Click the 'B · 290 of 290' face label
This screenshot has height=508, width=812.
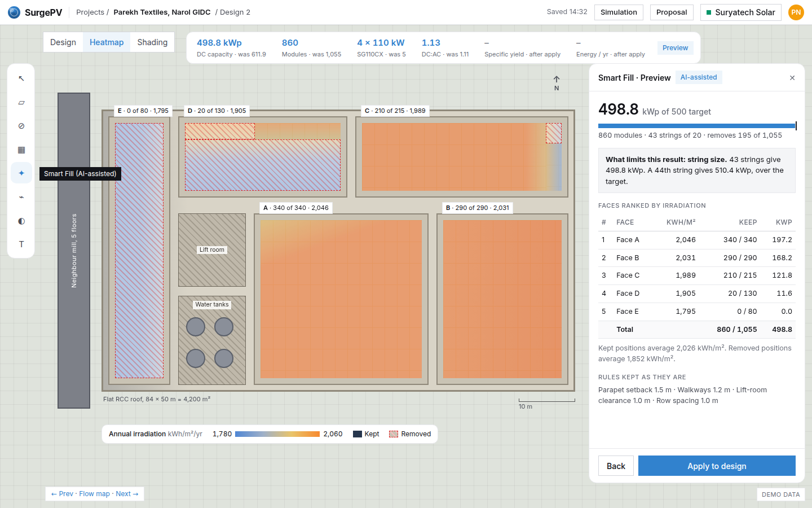478,208
